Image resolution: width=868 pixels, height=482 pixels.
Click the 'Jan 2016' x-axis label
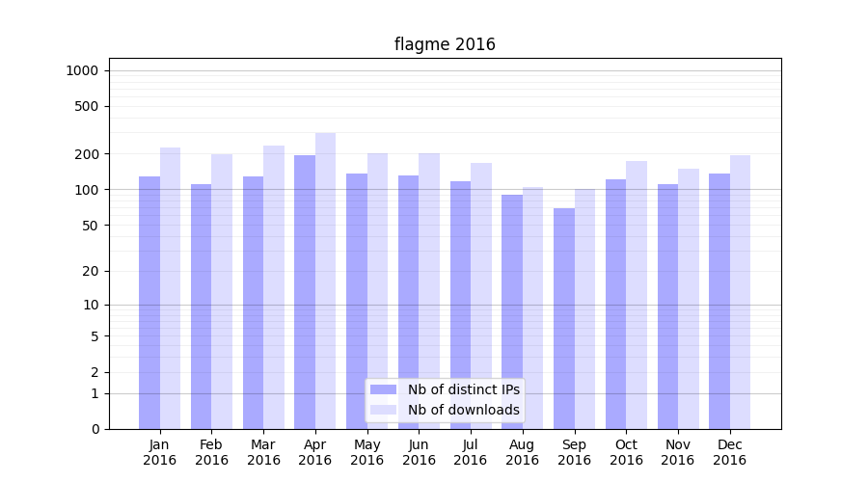pos(160,452)
